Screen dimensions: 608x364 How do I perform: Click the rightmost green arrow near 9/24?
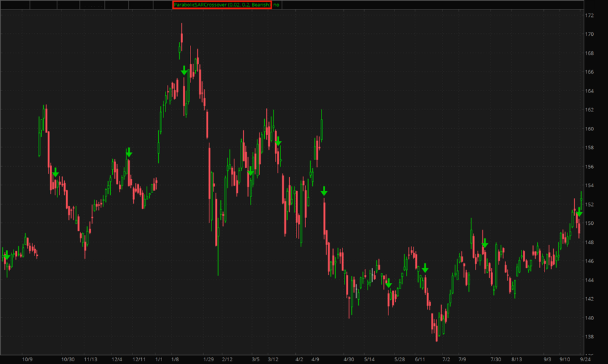click(x=579, y=212)
